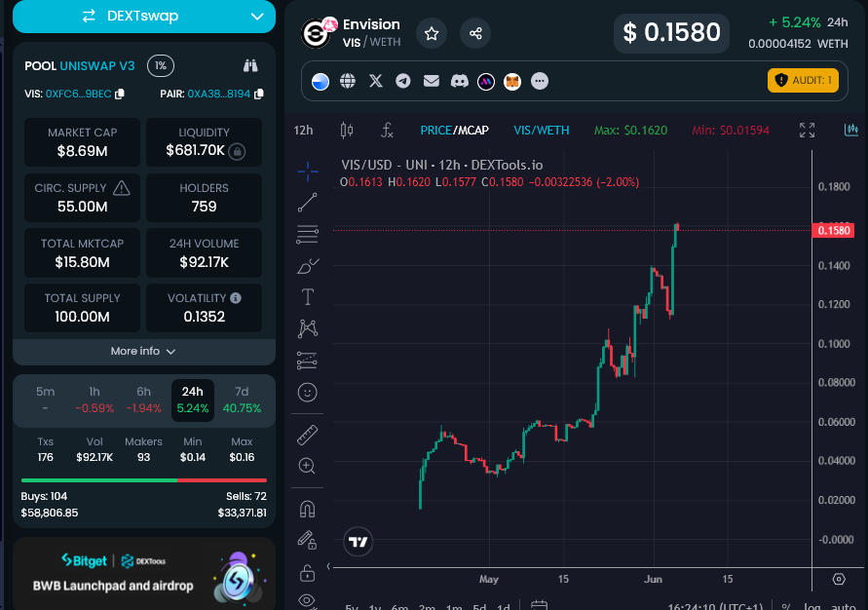Image resolution: width=868 pixels, height=610 pixels.
Task: Click the circ. supply warning triangle
Action: point(121,188)
